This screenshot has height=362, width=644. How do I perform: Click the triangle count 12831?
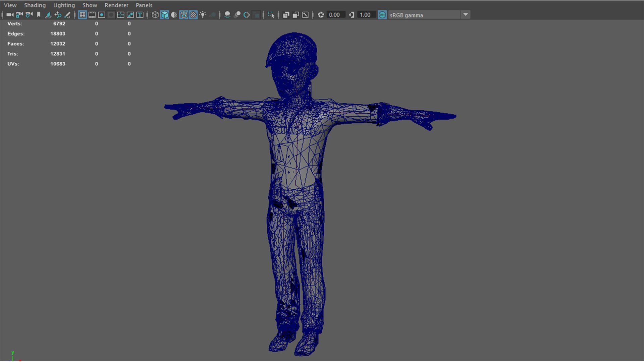[58, 54]
